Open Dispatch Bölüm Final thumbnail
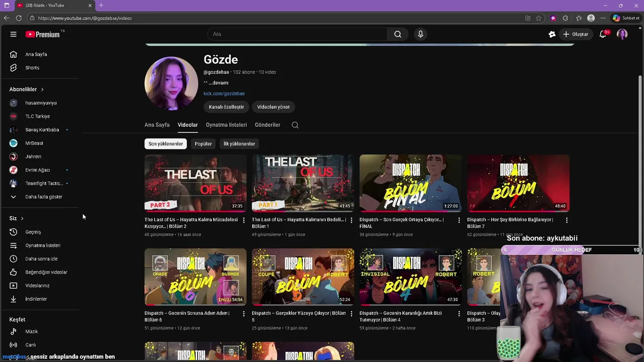644x362 pixels. click(x=411, y=183)
